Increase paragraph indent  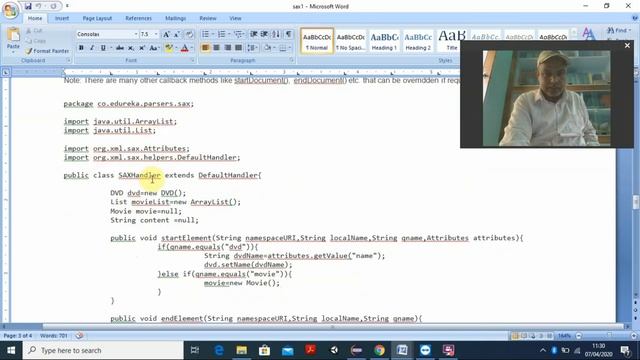264,34
